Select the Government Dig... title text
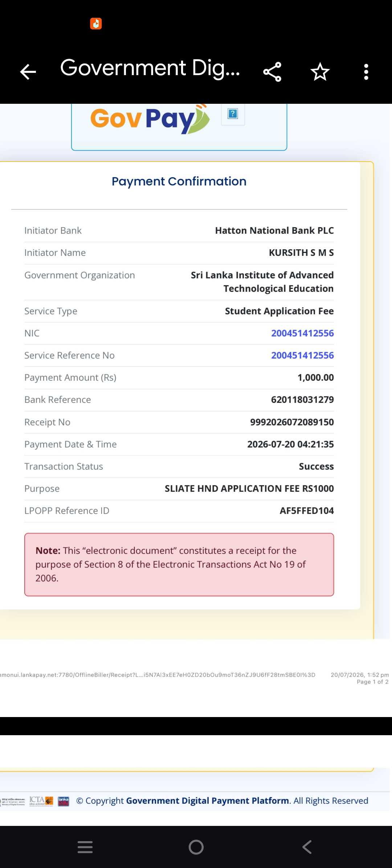The height and width of the screenshot is (868, 392). click(x=150, y=68)
